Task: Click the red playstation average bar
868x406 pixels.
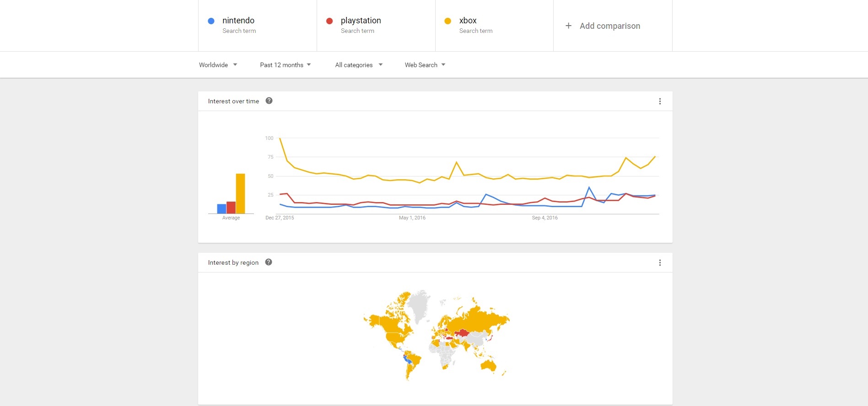Action: pos(231,208)
